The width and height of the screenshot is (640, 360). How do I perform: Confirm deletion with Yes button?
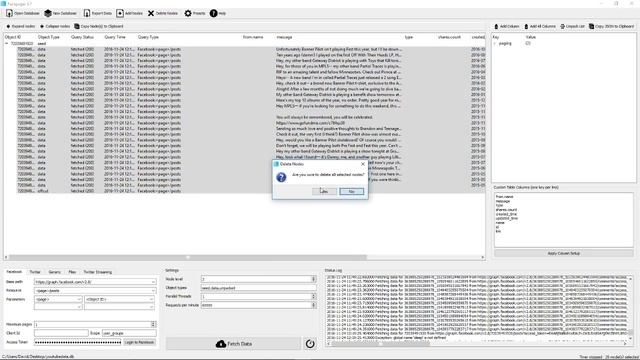pyautogui.click(x=324, y=191)
